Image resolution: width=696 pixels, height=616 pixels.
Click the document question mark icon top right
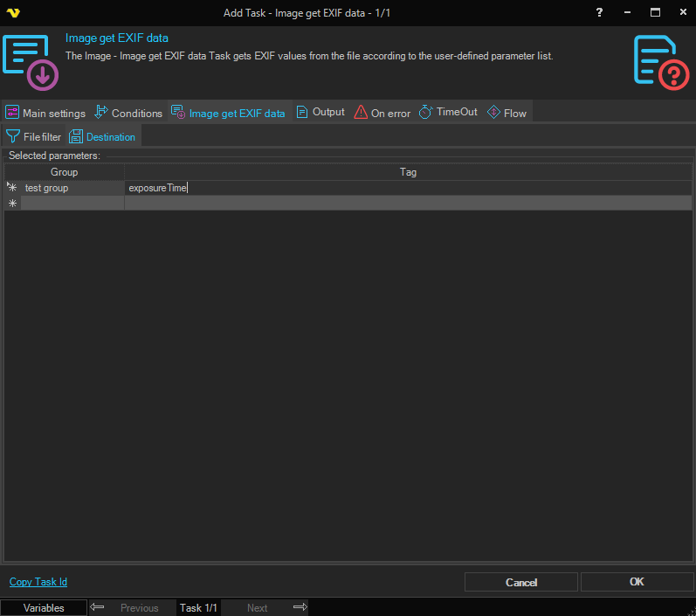(x=661, y=61)
